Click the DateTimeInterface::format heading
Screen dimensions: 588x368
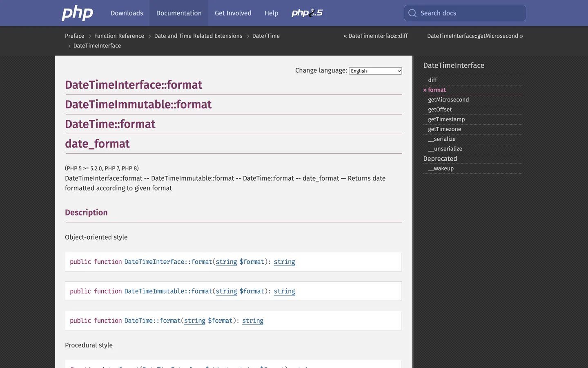tap(134, 85)
